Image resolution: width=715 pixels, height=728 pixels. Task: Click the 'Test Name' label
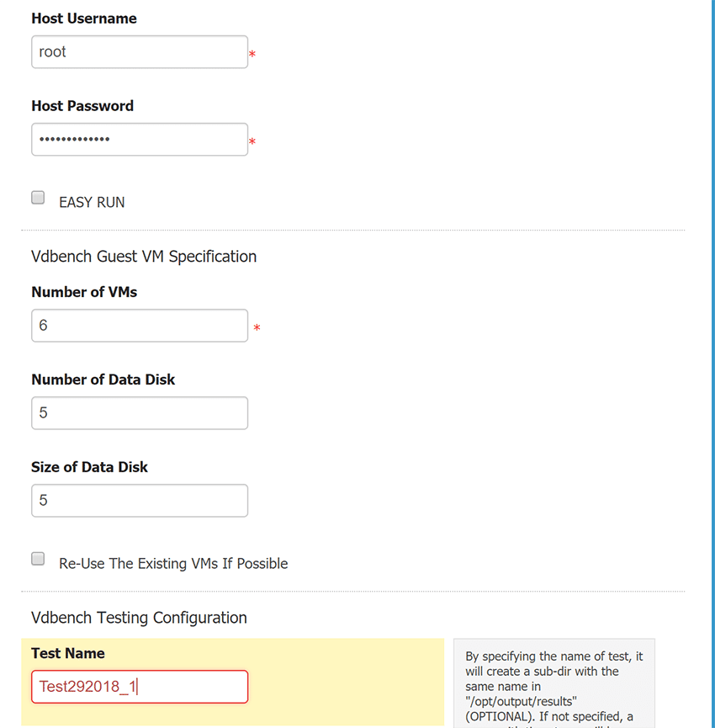click(x=68, y=653)
